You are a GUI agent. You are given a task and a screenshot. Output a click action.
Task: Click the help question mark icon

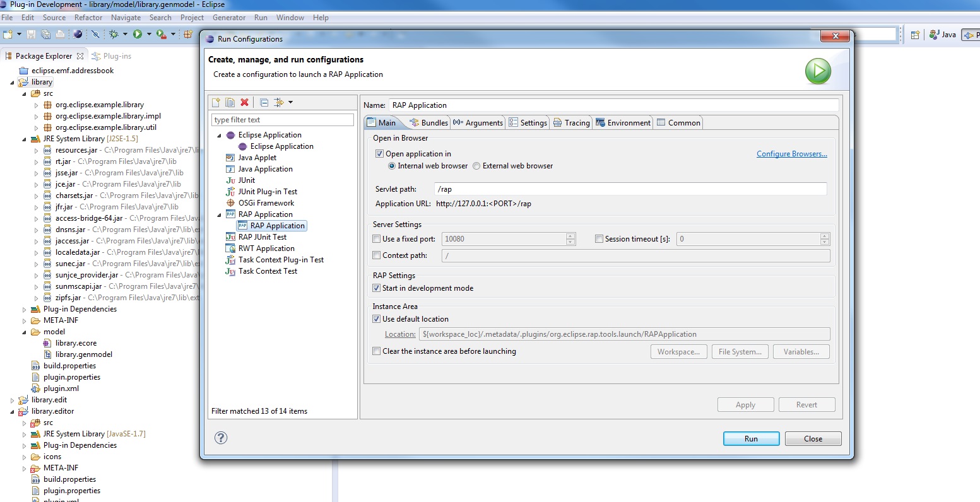[x=221, y=438]
